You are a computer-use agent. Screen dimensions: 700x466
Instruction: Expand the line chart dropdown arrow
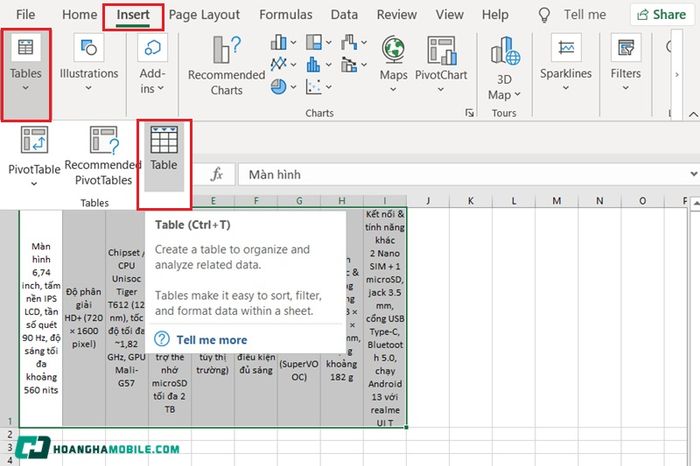click(293, 65)
